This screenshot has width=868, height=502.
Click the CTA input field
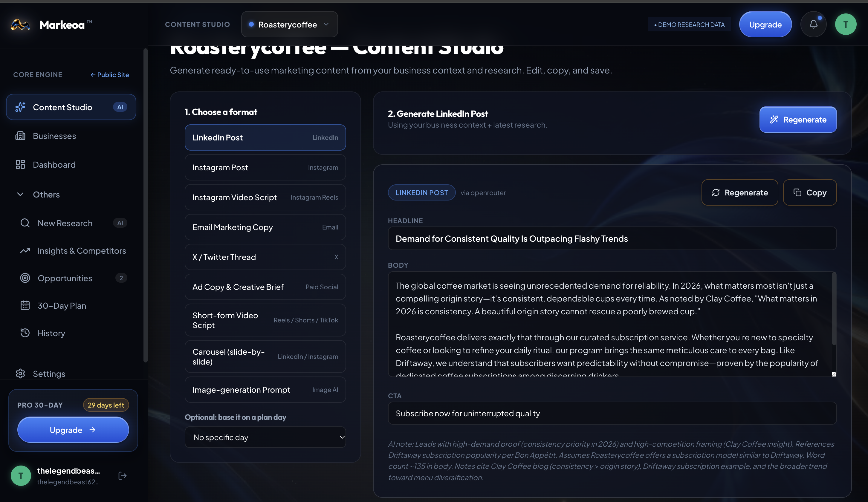point(612,413)
